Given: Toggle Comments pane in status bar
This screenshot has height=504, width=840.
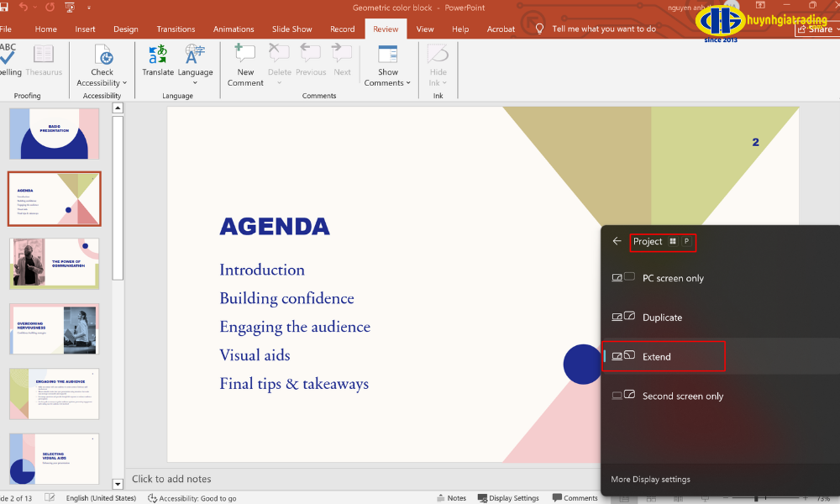Looking at the screenshot, I should tap(575, 498).
